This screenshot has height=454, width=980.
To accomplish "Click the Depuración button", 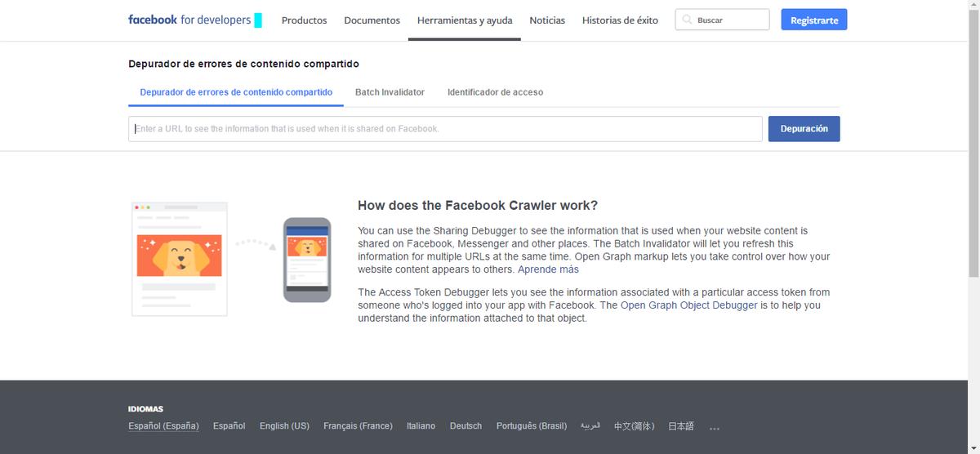I will [x=804, y=129].
